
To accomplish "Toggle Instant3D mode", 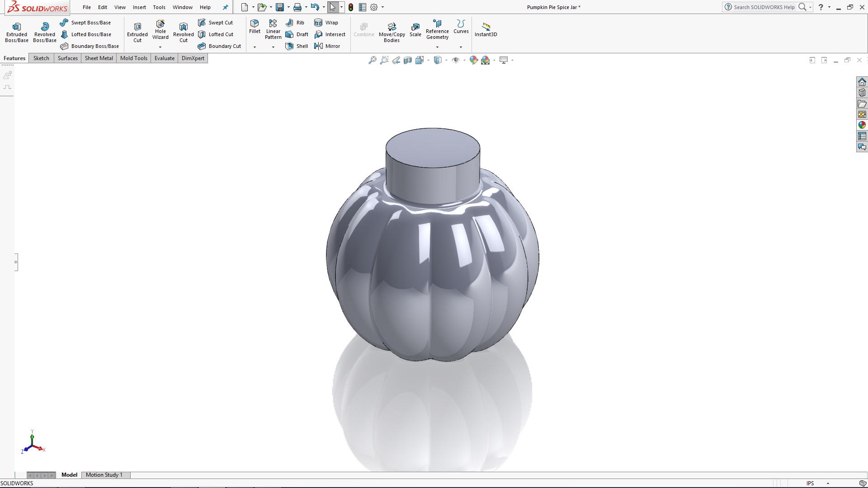I will (486, 29).
